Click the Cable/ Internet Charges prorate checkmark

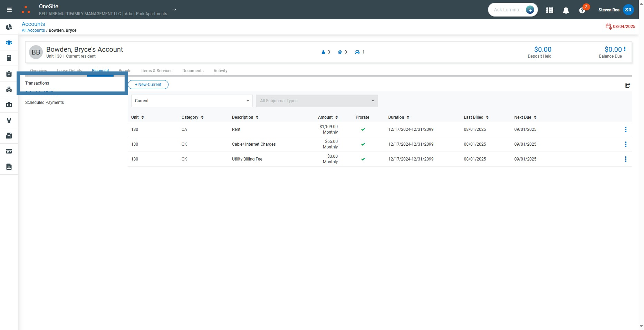(363, 144)
